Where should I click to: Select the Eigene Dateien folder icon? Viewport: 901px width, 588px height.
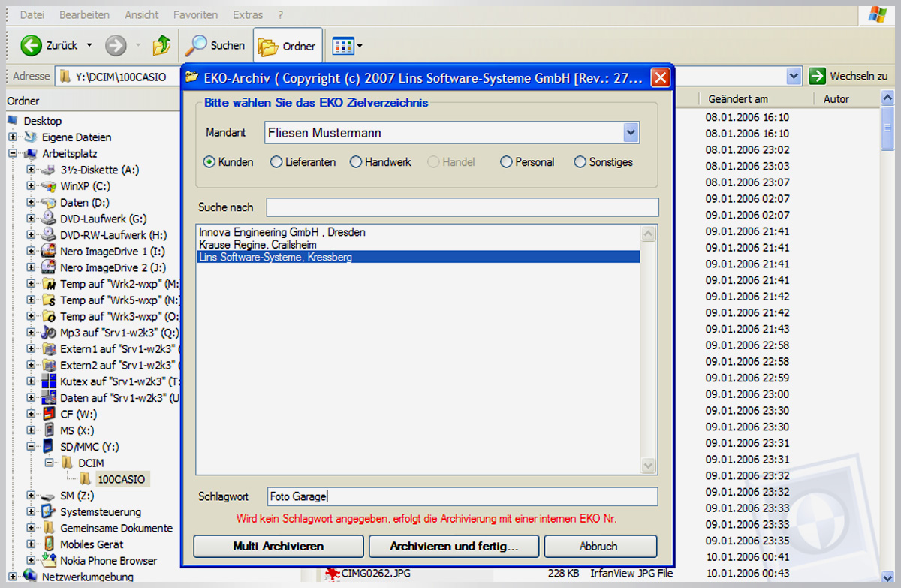point(30,137)
